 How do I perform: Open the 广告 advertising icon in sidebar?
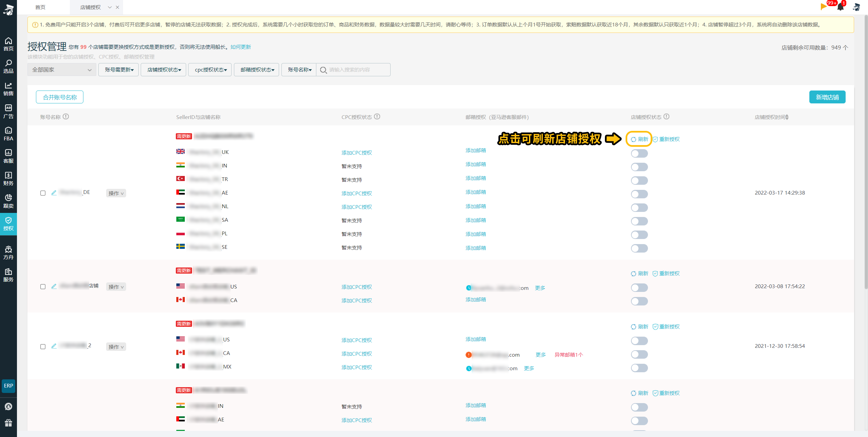(x=8, y=112)
